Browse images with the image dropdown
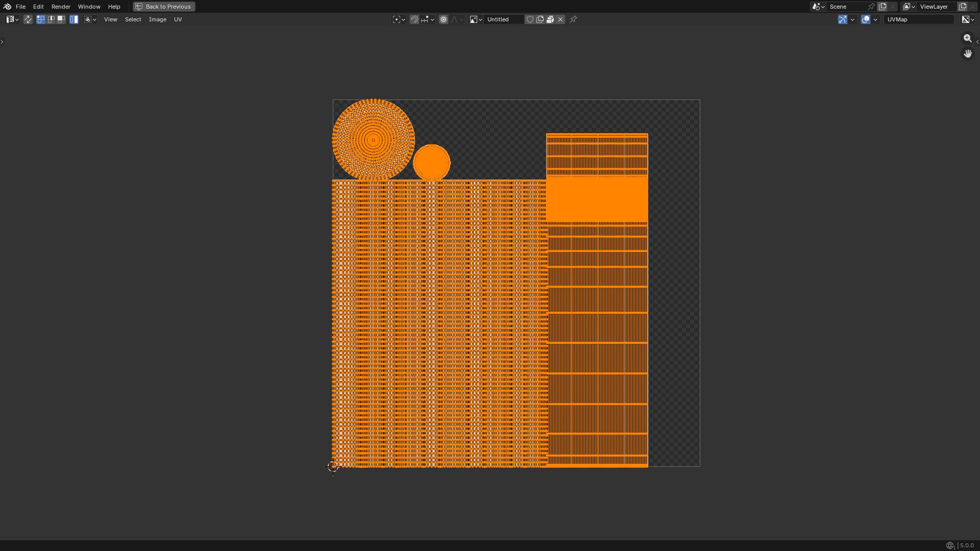The width and height of the screenshot is (980, 551). click(476, 19)
